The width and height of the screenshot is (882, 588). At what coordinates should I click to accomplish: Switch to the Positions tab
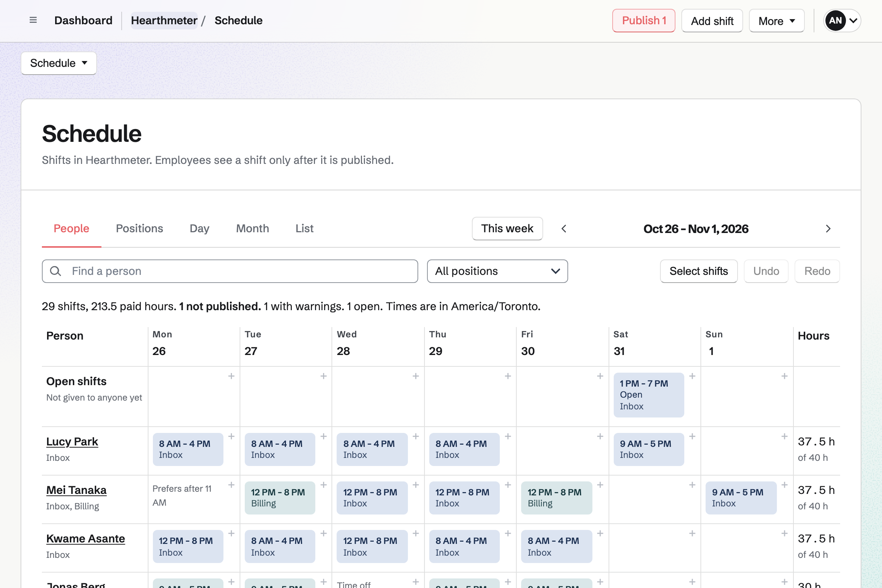pos(140,229)
